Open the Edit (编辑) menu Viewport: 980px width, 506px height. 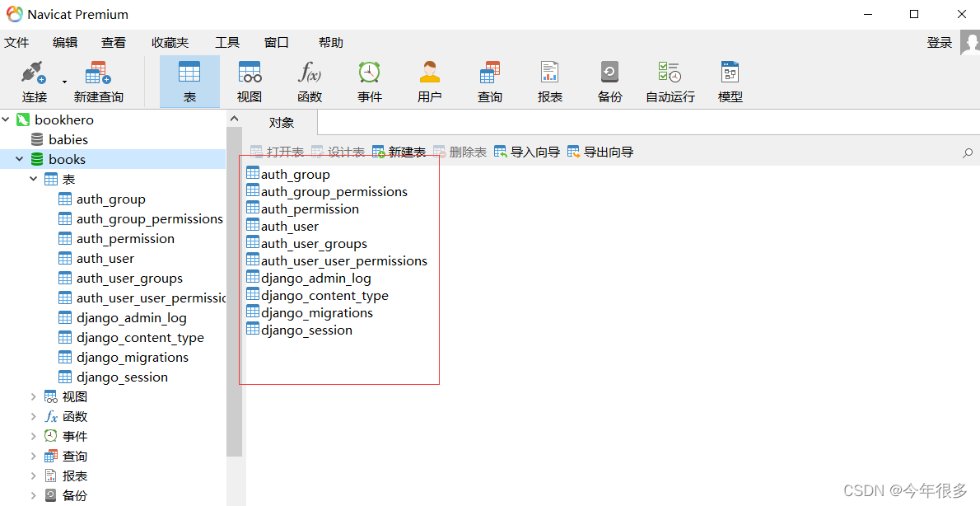tap(65, 43)
